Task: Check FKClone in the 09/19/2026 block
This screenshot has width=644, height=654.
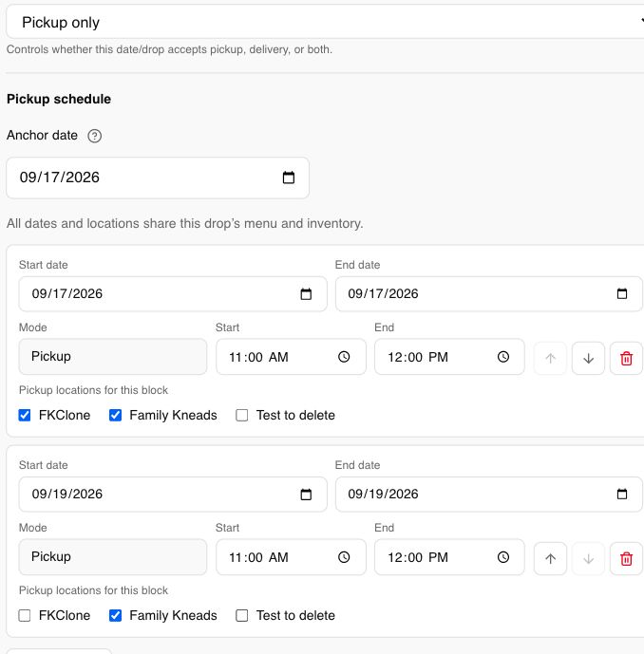Action: (x=25, y=616)
